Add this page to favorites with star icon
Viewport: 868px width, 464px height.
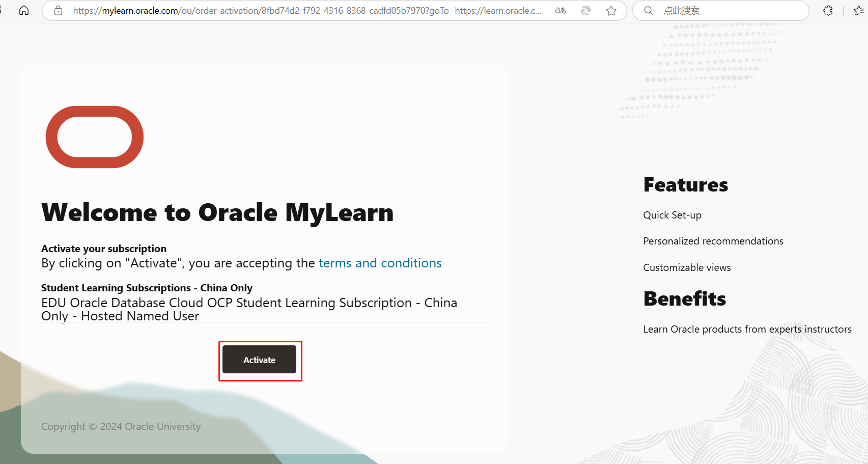(x=611, y=10)
